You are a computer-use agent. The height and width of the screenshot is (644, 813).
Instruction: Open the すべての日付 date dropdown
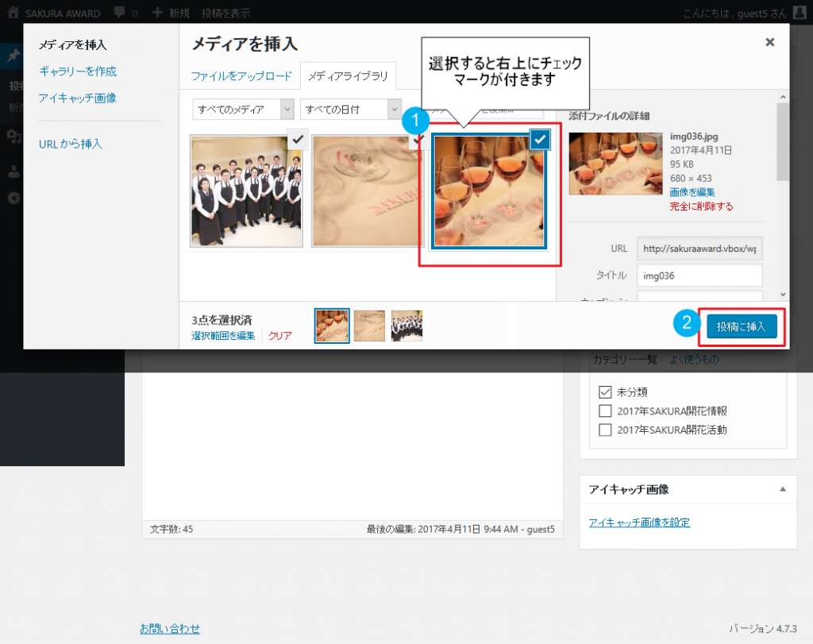coord(350,110)
